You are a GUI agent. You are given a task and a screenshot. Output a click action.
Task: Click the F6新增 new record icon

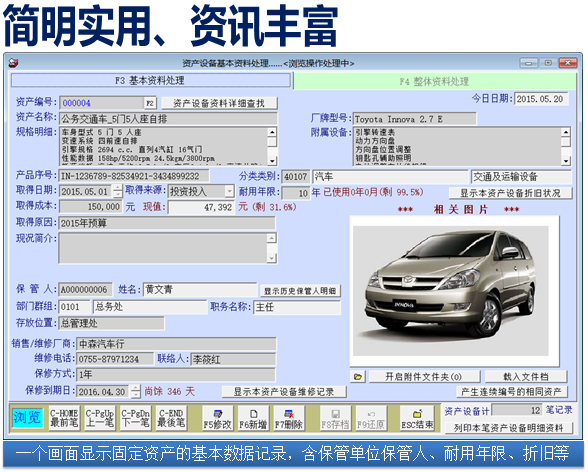(253, 418)
